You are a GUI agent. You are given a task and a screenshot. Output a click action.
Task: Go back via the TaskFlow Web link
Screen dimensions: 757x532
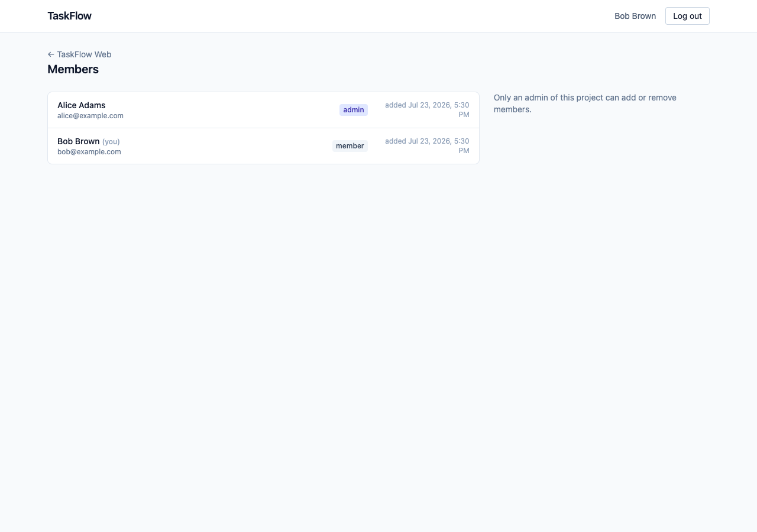79,54
